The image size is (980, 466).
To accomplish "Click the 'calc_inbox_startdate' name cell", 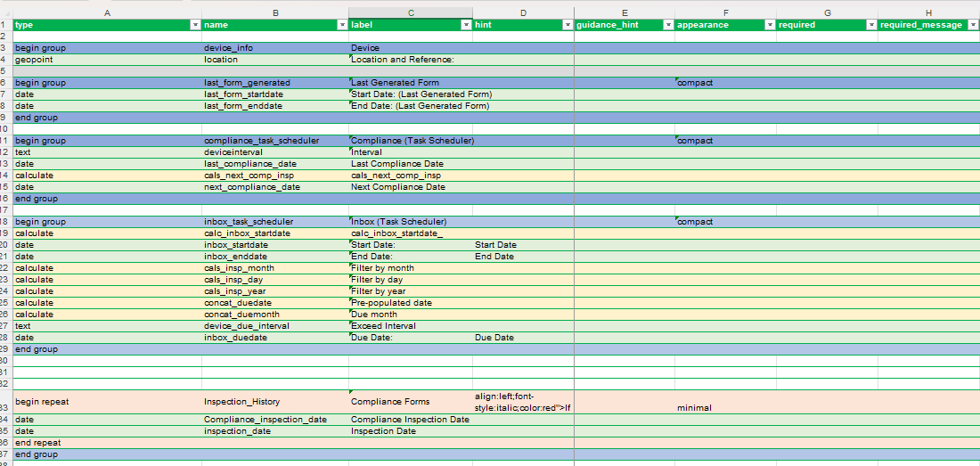I will tap(275, 233).
